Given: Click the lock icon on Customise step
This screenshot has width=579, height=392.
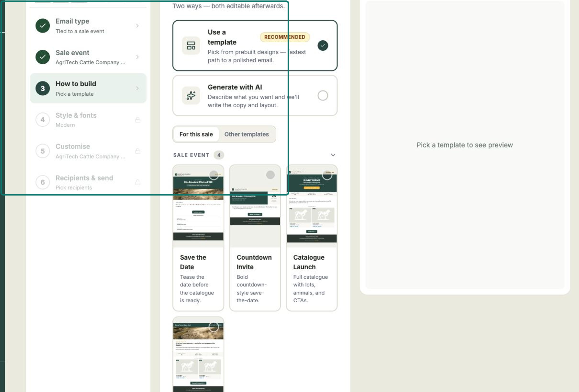Looking at the screenshot, I should [138, 151].
